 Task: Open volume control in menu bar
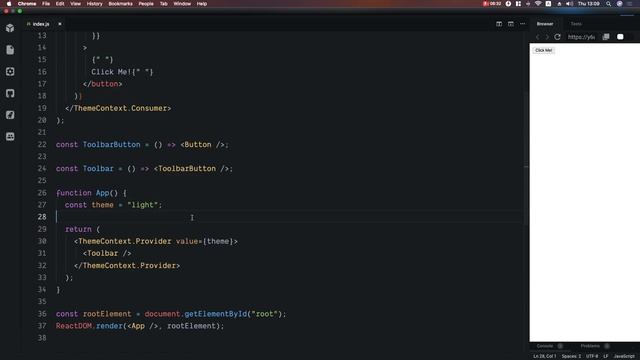(x=569, y=4)
